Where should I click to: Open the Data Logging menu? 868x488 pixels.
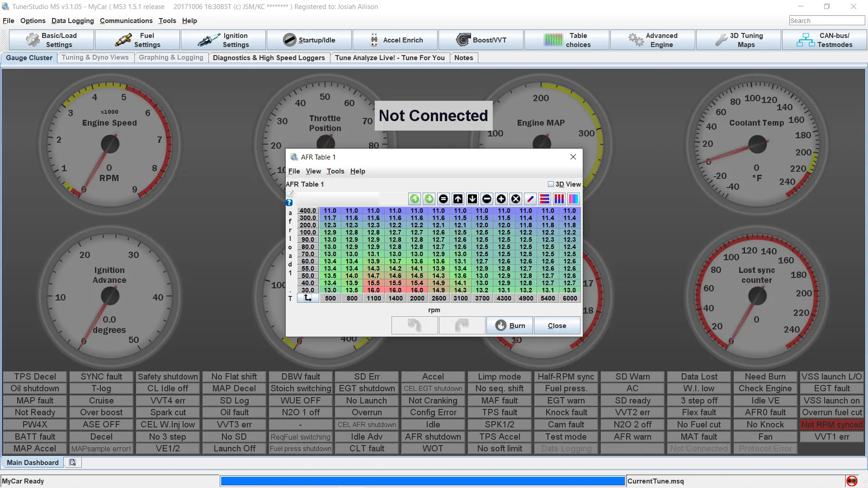72,21
